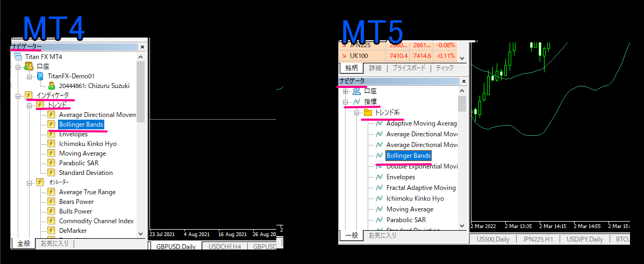Click the トレンド系 folder icon in MT5
644x264 pixels.
coord(368,112)
